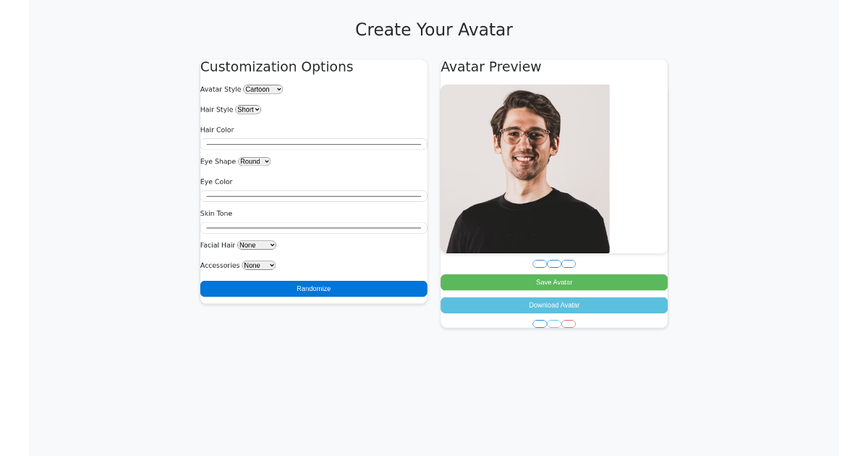Click the red-outlined pill button below Download Avatar

(x=569, y=324)
